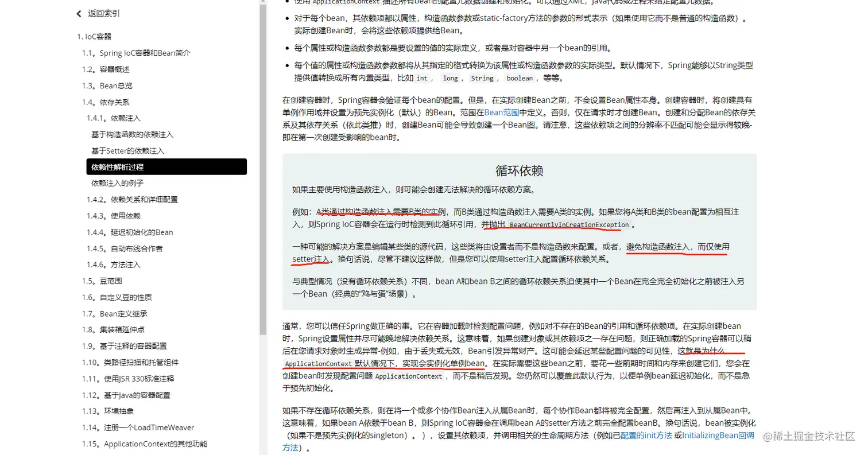Open 1.4.2 依赖关系和详细配置
Viewport: 868px width, 455px height.
[132, 200]
